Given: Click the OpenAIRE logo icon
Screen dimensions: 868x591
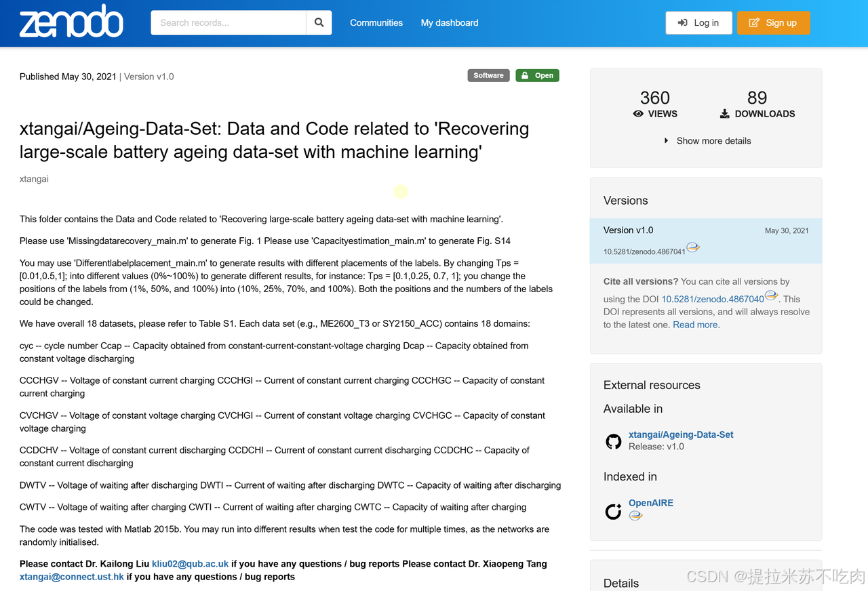Looking at the screenshot, I should coord(614,512).
